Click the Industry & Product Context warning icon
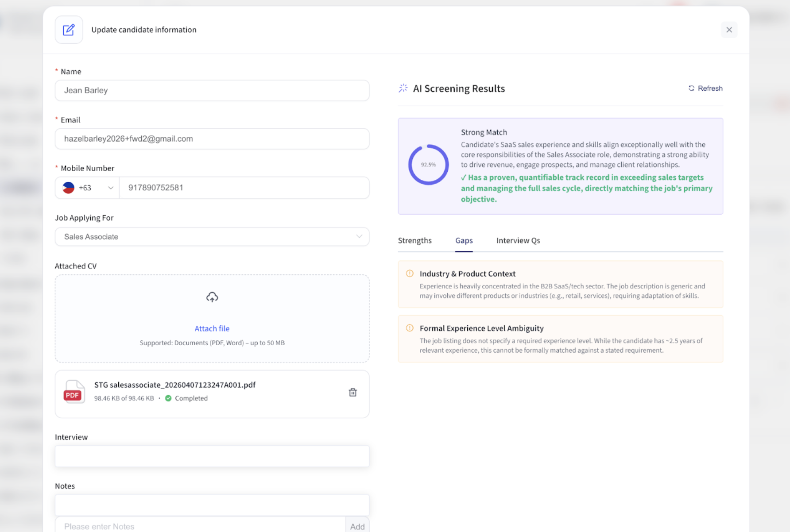The height and width of the screenshot is (532, 790). click(410, 274)
